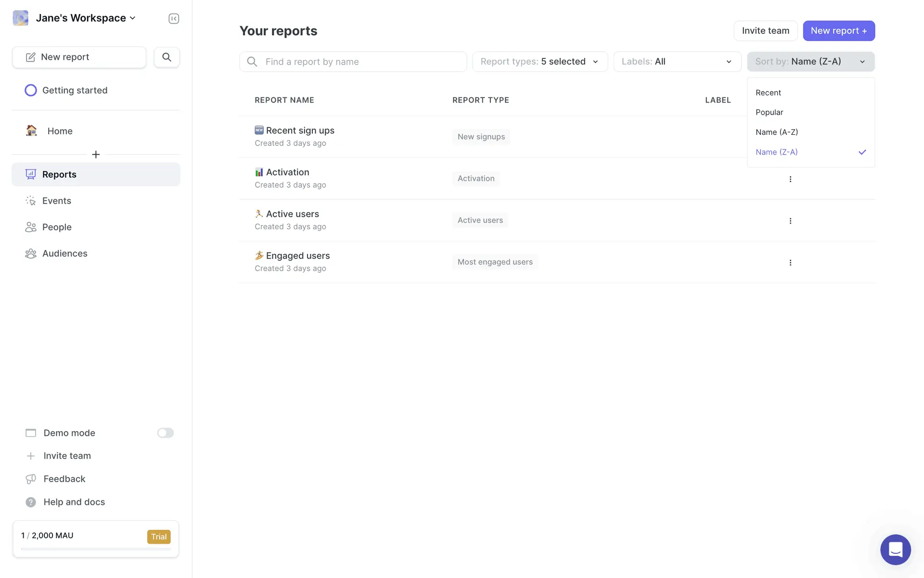Screen dimensions: 924x578
Task: Focus the Find a report by name field
Action: click(353, 62)
